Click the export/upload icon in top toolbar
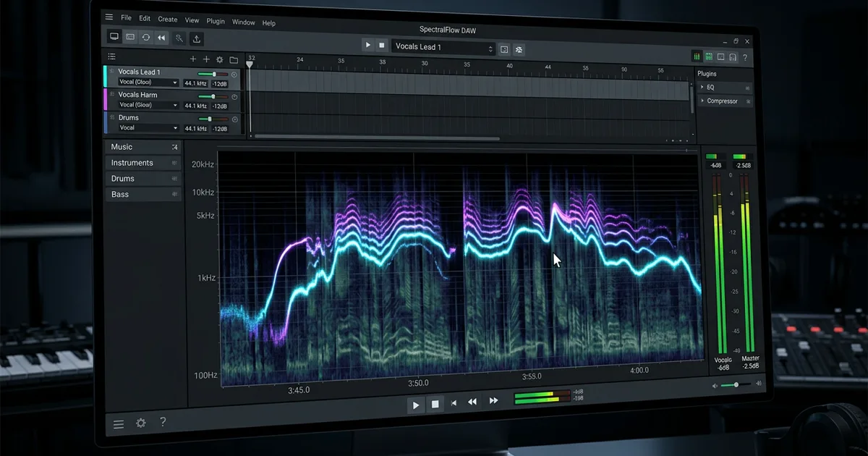This screenshot has height=456, width=868. click(197, 39)
